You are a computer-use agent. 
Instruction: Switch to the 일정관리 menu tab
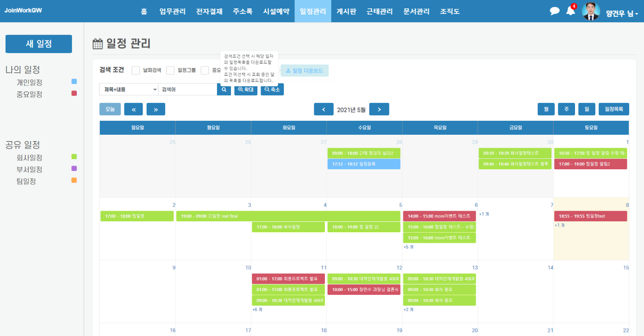click(313, 11)
